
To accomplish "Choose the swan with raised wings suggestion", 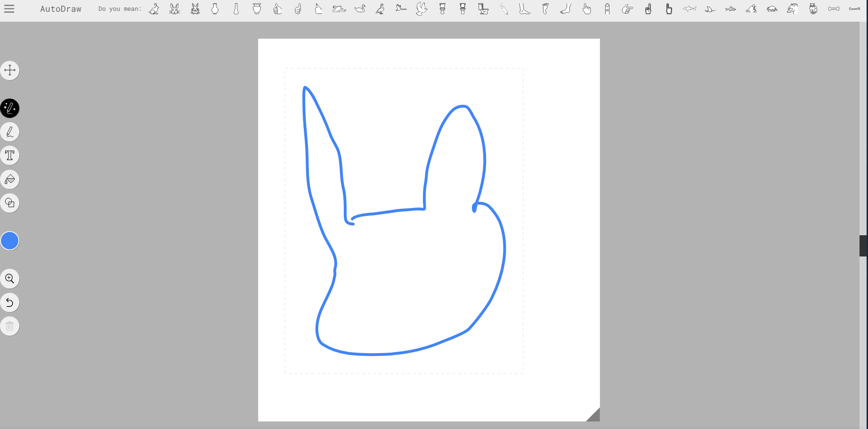I will point(339,9).
